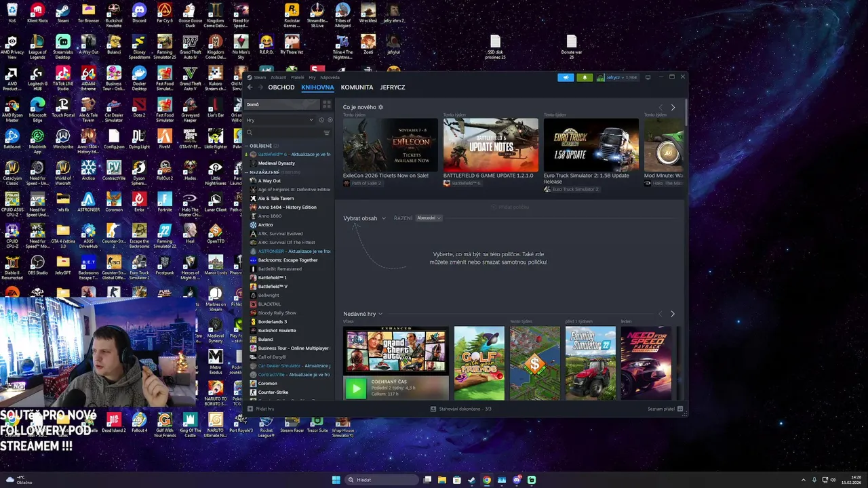Open the JEFRYCZ profile tab
Screen dimensions: 868x488
pos(393,87)
